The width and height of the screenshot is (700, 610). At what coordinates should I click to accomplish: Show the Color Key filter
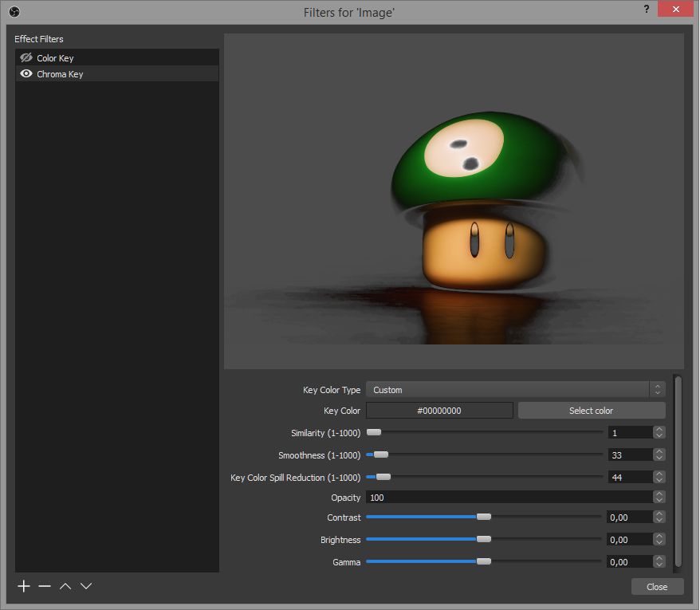pos(25,57)
